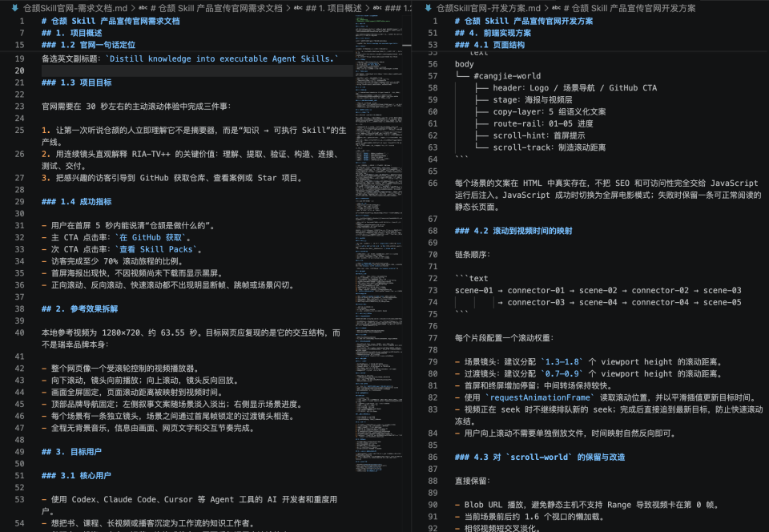Screen dimensions: 769x532
Task: Click the abc symbol icon before 产品宣传官网开发方案
Action: point(556,8)
